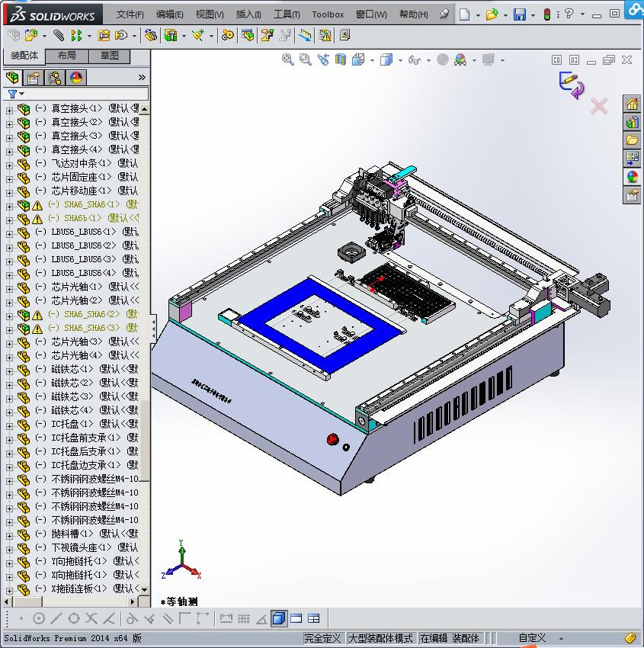Open the Help question mark icon
The width and height of the screenshot is (644, 648).
point(569,14)
